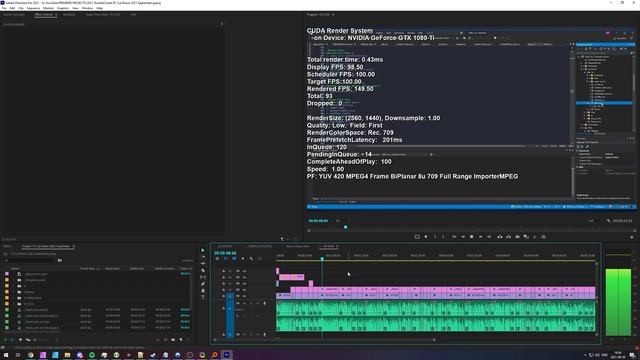Open the Program monitor button editor plus
The width and height of the screenshot is (640, 360).
632,237
